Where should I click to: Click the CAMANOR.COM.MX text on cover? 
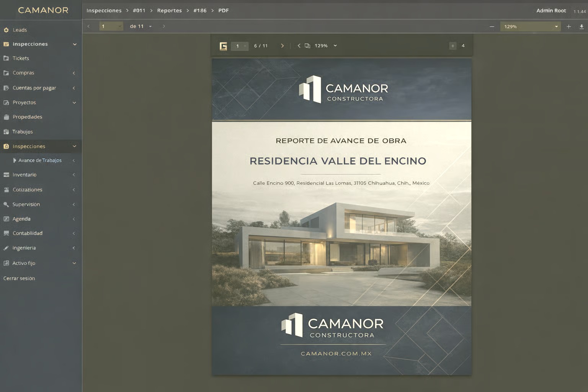click(336, 354)
